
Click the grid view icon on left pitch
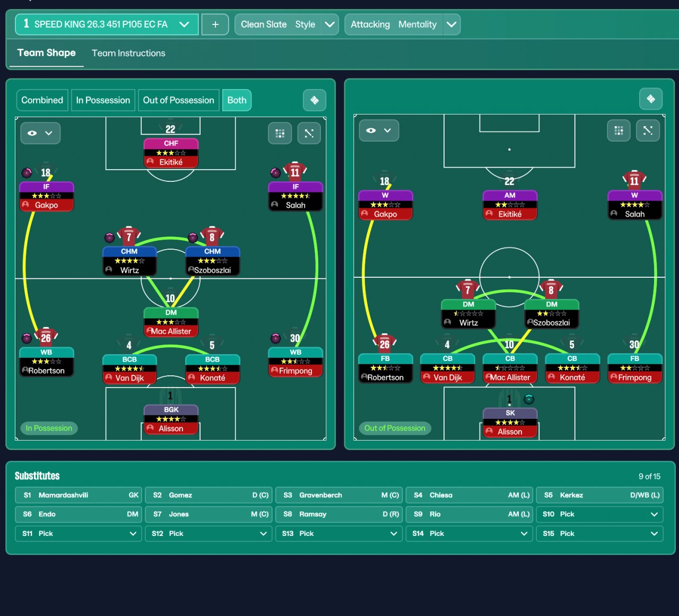click(x=280, y=133)
